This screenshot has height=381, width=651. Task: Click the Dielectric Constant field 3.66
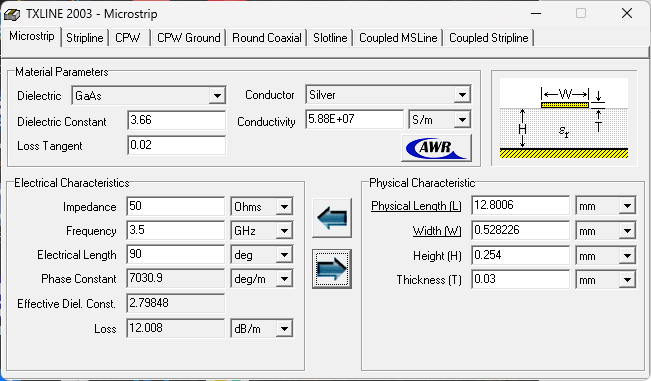click(x=176, y=120)
